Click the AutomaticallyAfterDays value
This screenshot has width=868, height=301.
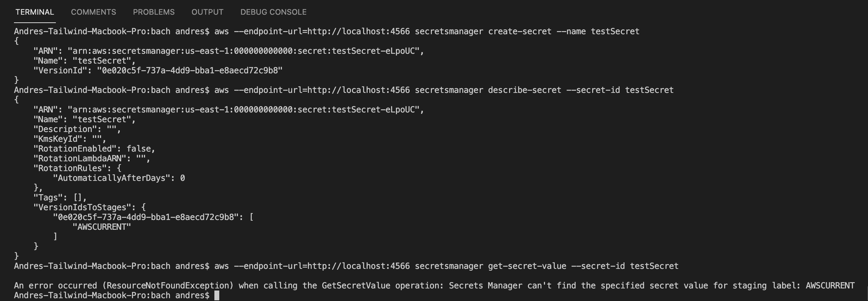pyautogui.click(x=183, y=178)
